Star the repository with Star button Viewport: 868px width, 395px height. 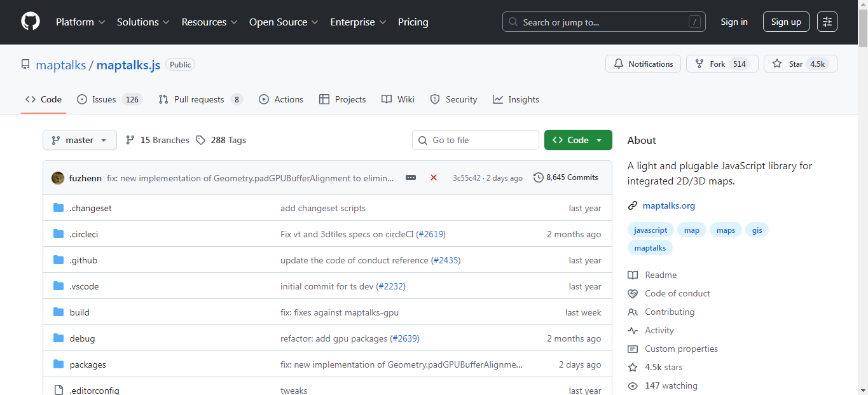click(x=800, y=64)
